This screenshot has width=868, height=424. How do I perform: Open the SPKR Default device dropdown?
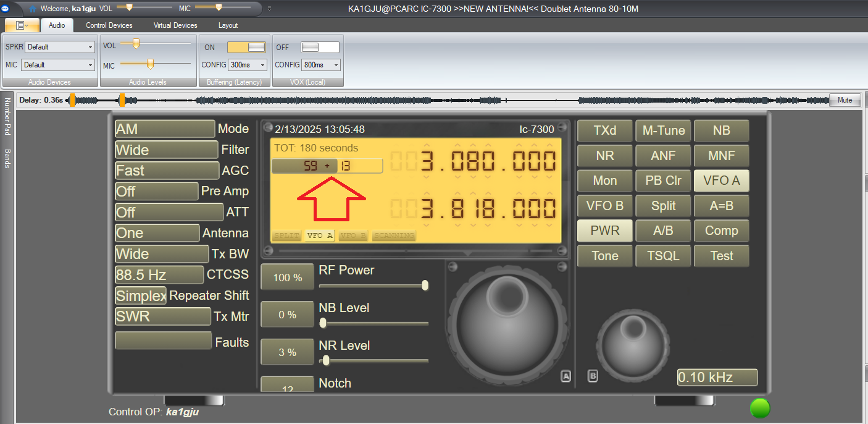pyautogui.click(x=59, y=46)
